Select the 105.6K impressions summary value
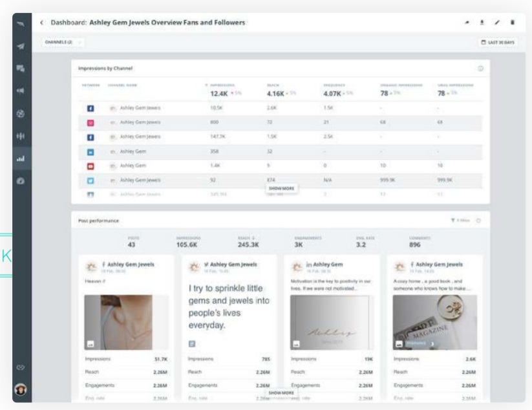532x410 pixels. click(187, 244)
